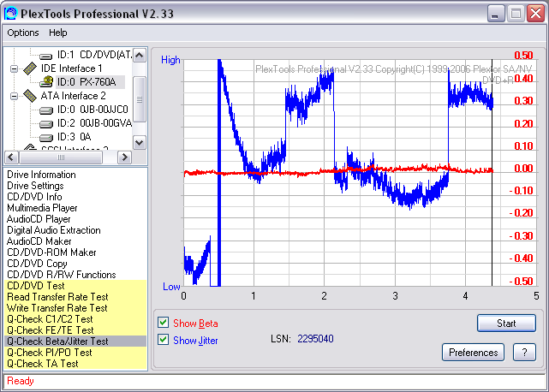The width and height of the screenshot is (549, 392).
Task: Open Read Transfer Rate Test
Action: click(75, 297)
